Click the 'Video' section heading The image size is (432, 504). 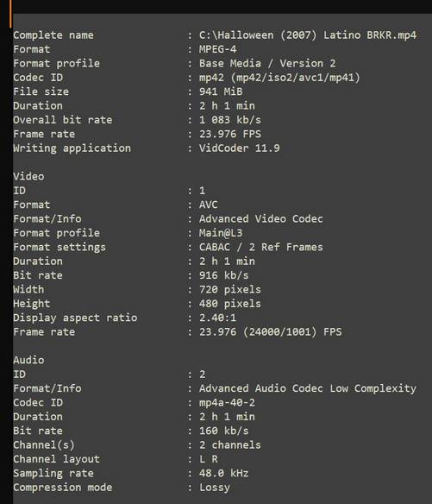point(28,176)
